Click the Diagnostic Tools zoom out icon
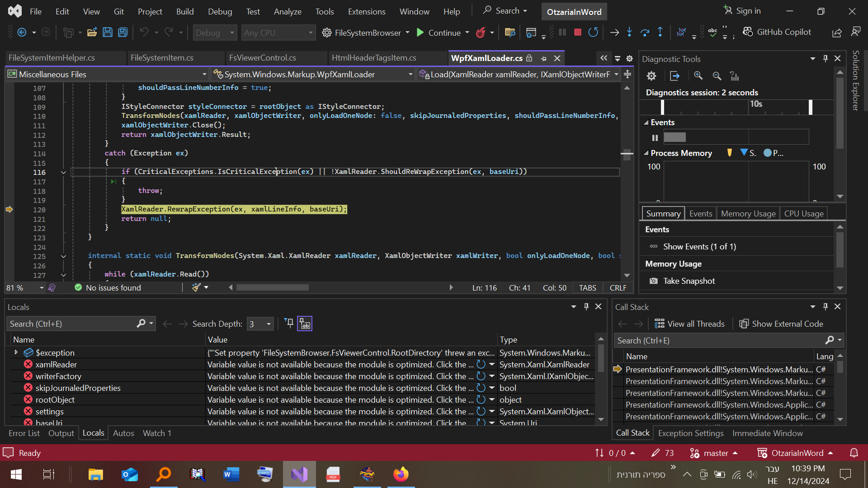The width and height of the screenshot is (868, 488). coord(717,76)
